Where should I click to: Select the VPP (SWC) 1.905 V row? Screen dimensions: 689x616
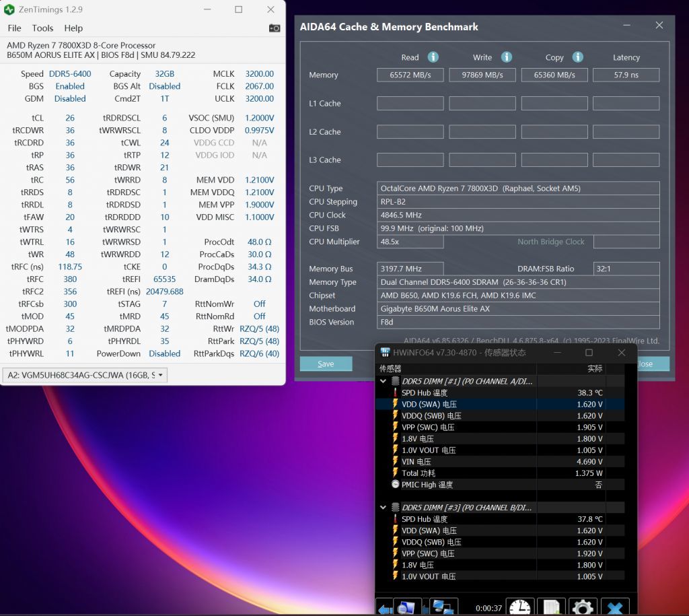(500, 427)
